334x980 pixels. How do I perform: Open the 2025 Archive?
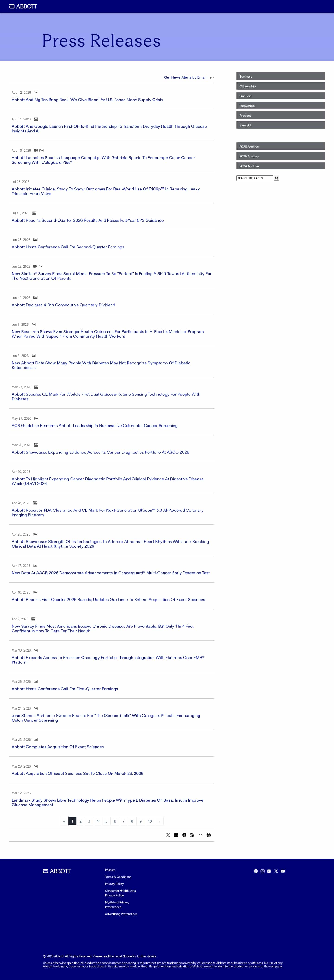click(280, 156)
